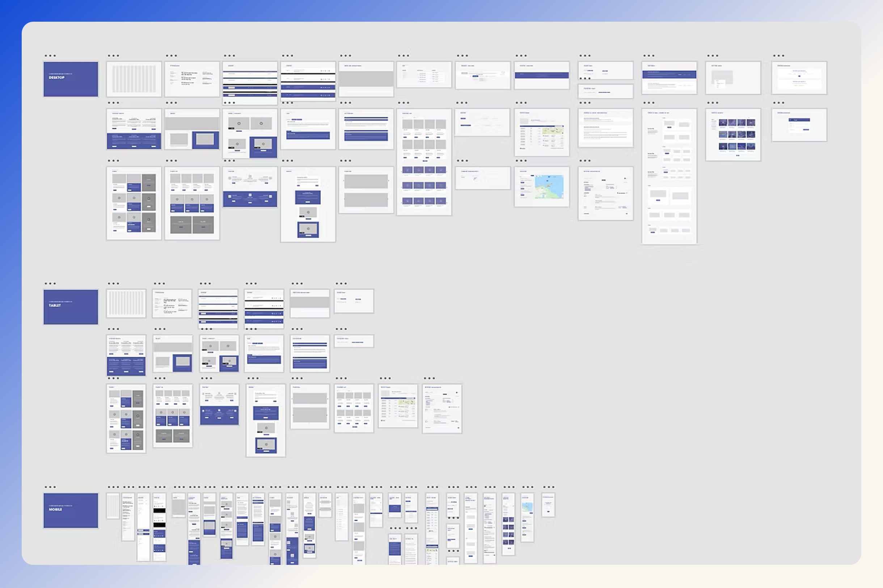Select the tablet column-grid layout artboard
The width and height of the screenshot is (883, 588).
[x=126, y=303]
